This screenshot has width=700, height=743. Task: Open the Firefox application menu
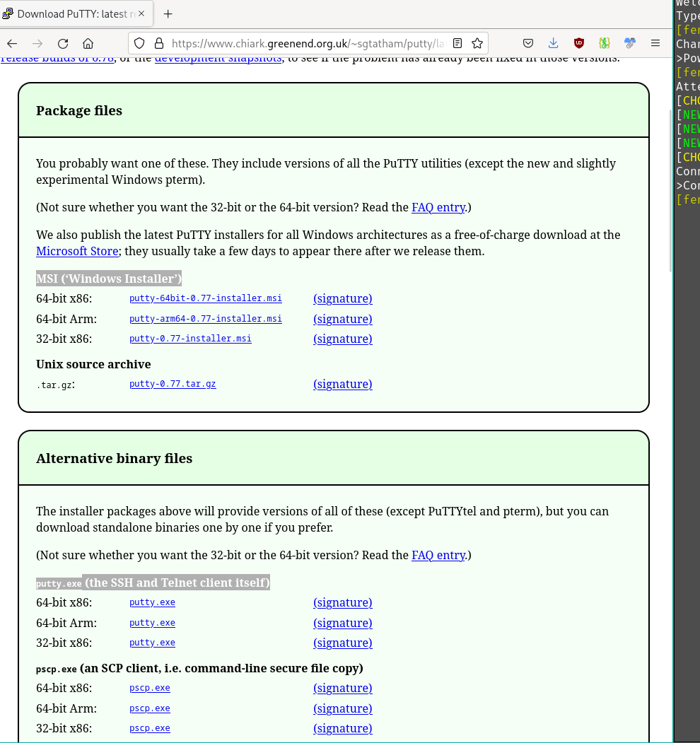pos(655,44)
